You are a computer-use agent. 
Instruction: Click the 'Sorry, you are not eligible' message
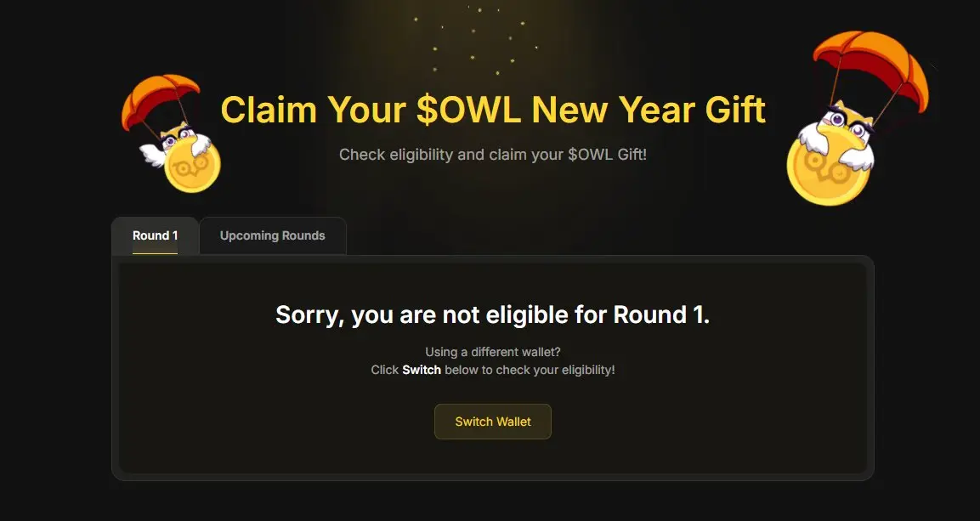(493, 314)
